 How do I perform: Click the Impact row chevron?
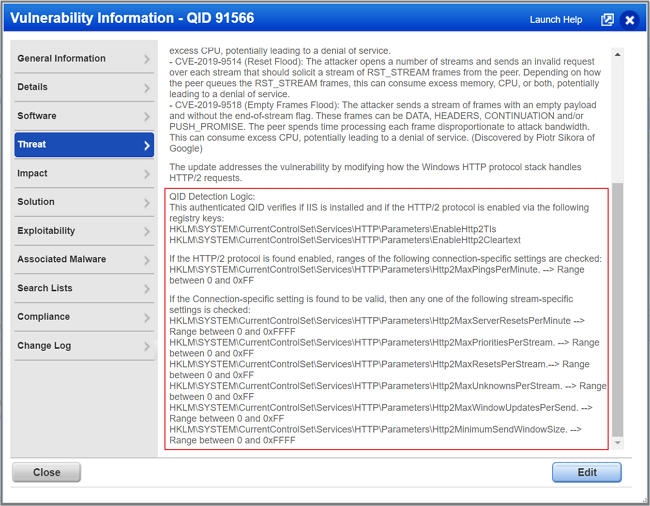point(147,174)
